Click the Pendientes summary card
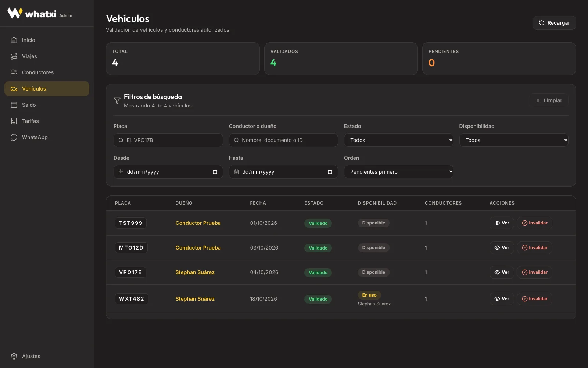588x368 pixels. (499, 59)
